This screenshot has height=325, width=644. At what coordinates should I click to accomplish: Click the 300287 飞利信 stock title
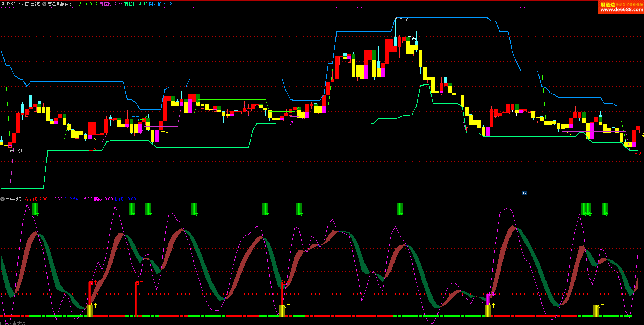20,4
